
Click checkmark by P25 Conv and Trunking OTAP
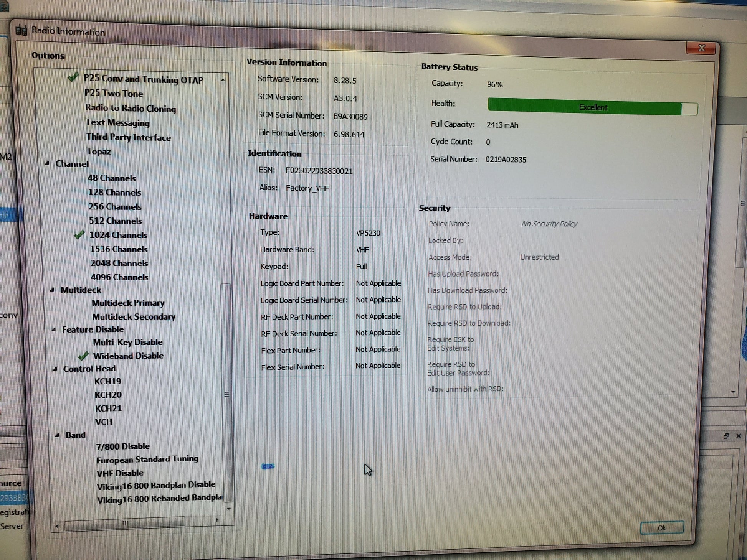[73, 77]
